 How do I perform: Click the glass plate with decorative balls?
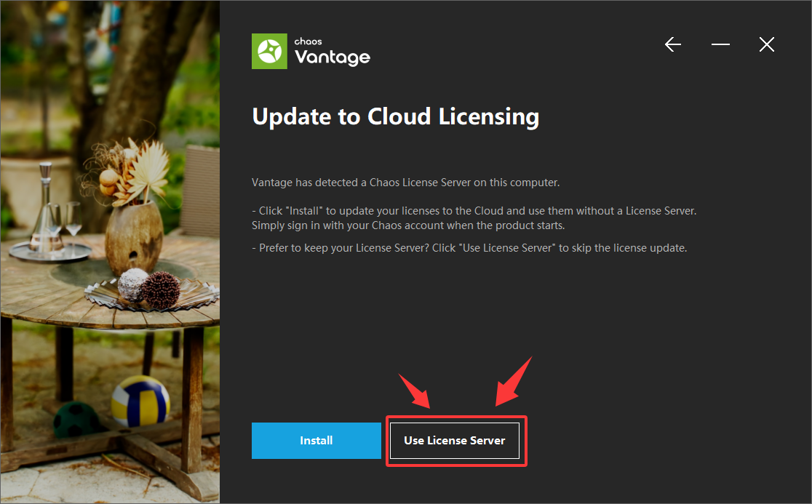[x=151, y=292]
